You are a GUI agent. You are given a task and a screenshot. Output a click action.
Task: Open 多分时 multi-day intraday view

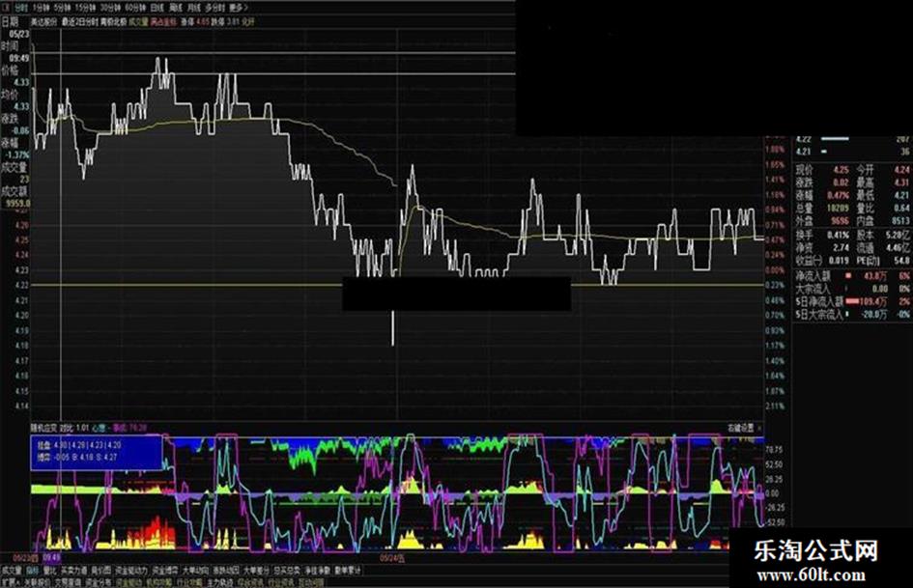[214, 8]
